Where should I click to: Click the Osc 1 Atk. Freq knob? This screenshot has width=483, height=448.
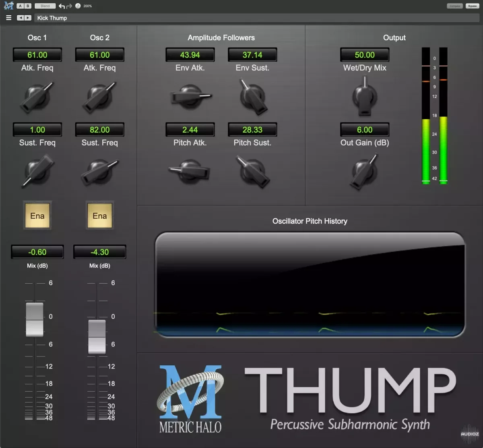coord(37,97)
